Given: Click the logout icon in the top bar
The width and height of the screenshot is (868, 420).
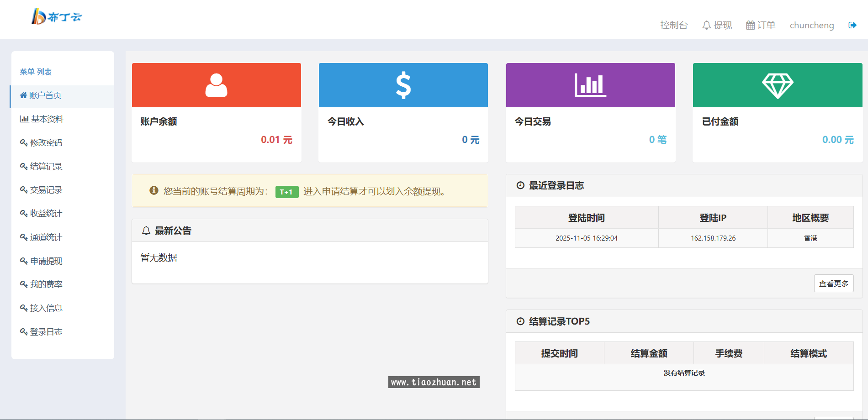Looking at the screenshot, I should [852, 25].
